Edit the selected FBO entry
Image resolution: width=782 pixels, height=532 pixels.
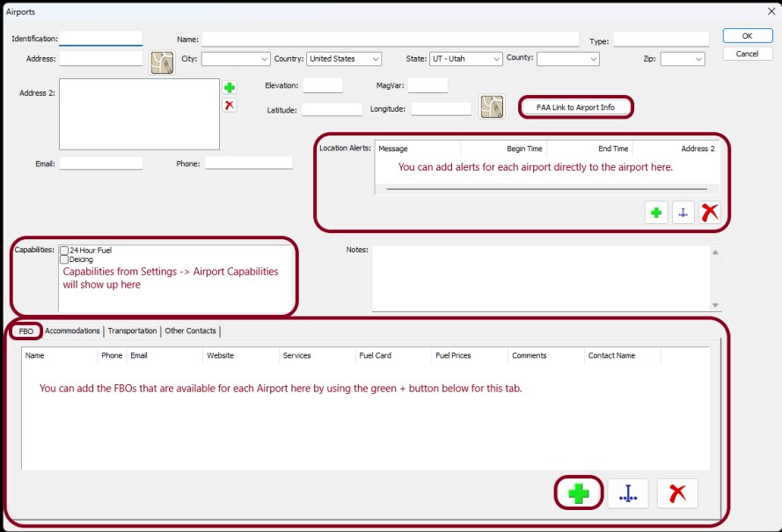(x=628, y=493)
